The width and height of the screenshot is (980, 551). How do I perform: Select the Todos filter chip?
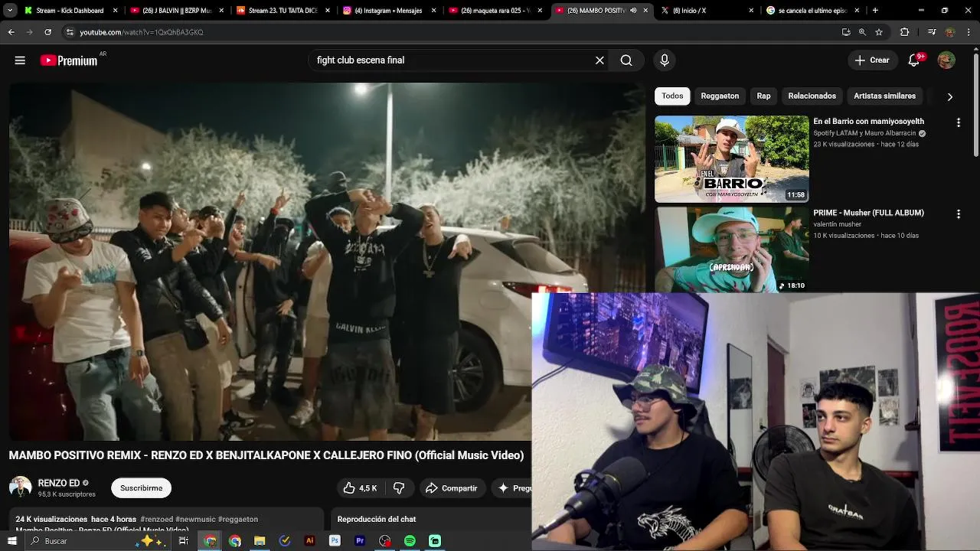coord(672,96)
